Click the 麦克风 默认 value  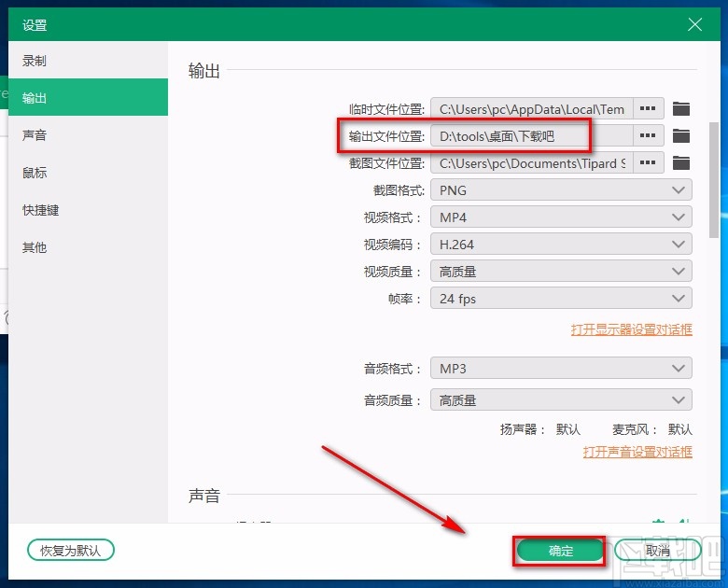point(679,429)
